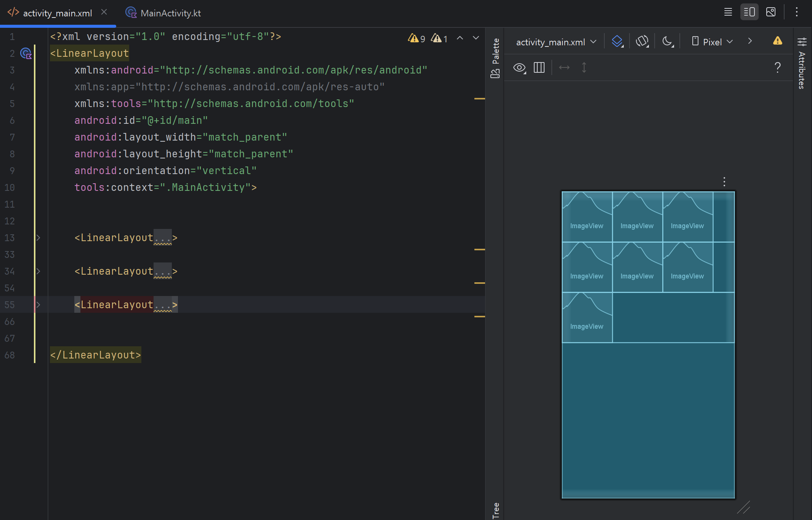This screenshot has height=520, width=812.
Task: Expand the folded LinearLayout on line 13
Action: click(x=38, y=238)
